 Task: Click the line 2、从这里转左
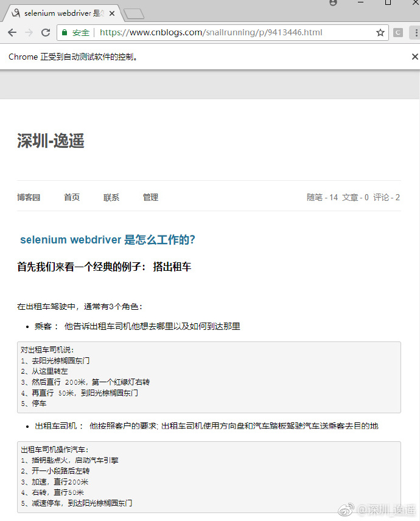tap(44, 371)
